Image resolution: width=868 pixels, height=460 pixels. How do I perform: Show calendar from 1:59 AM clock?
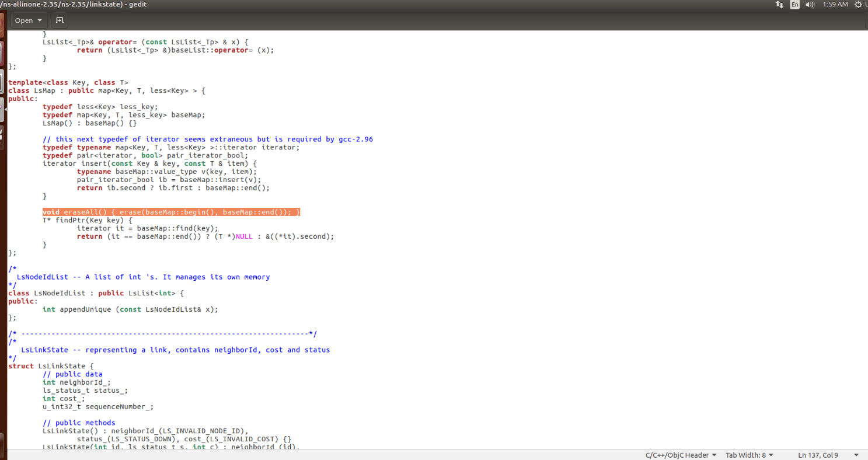click(x=835, y=5)
